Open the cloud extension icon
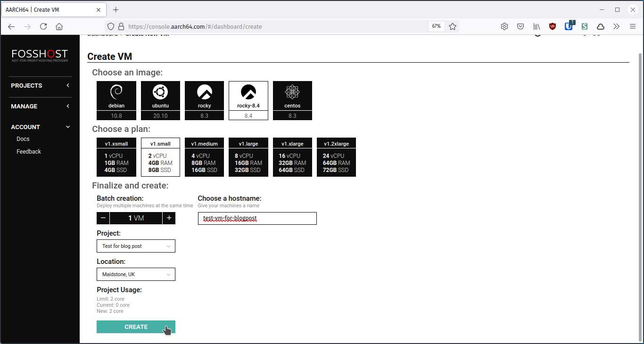The height and width of the screenshot is (344, 644). click(601, 26)
